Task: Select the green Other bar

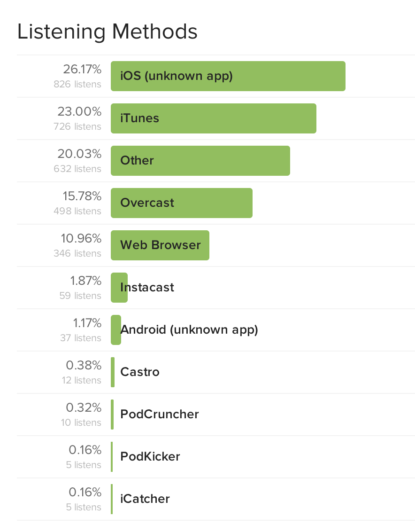Action: click(x=200, y=161)
